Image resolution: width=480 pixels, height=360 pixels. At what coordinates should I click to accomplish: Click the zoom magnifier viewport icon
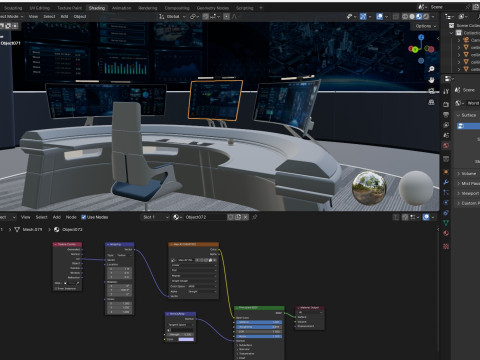point(431,69)
